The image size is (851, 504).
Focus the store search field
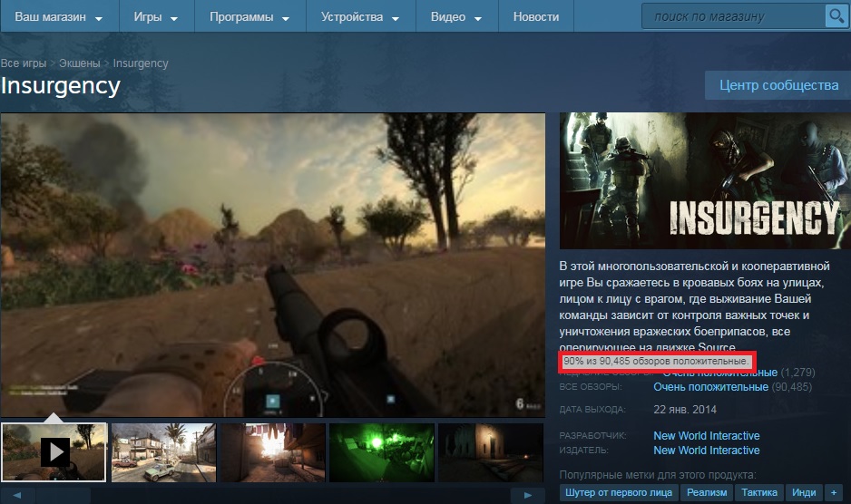[x=733, y=16]
